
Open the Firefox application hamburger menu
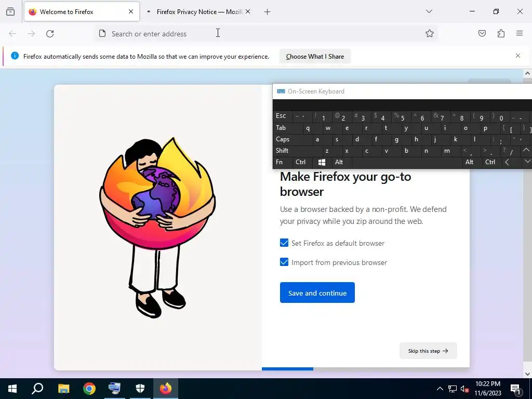point(520,33)
